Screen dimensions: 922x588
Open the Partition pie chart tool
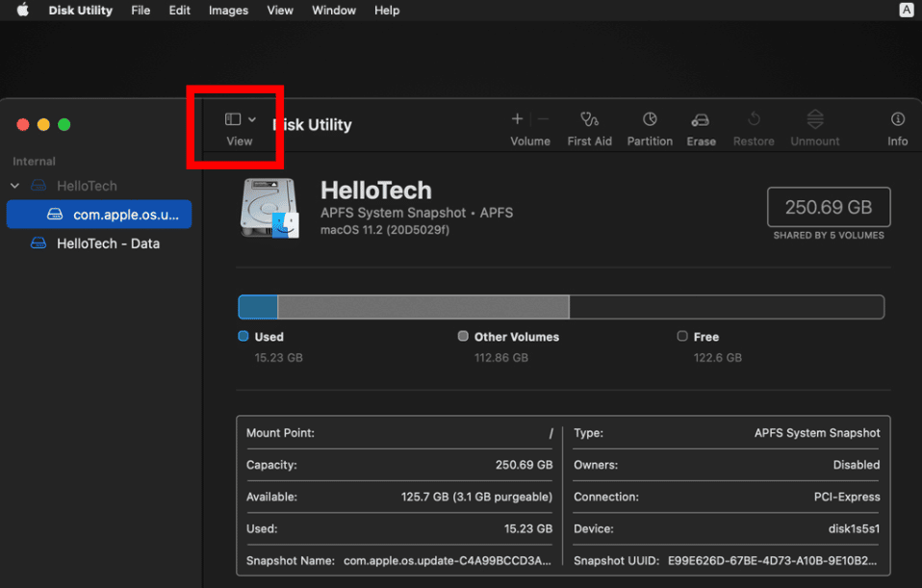650,119
